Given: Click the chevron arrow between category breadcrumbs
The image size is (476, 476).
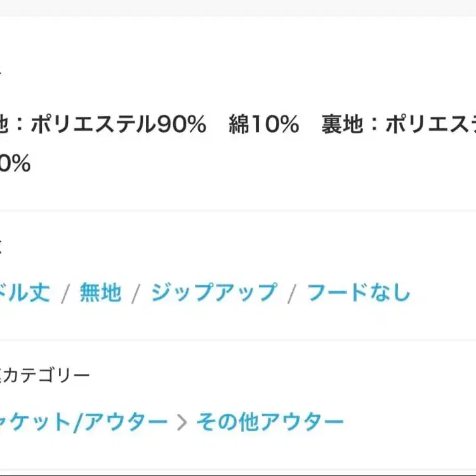Looking at the screenshot, I should pos(182,423).
